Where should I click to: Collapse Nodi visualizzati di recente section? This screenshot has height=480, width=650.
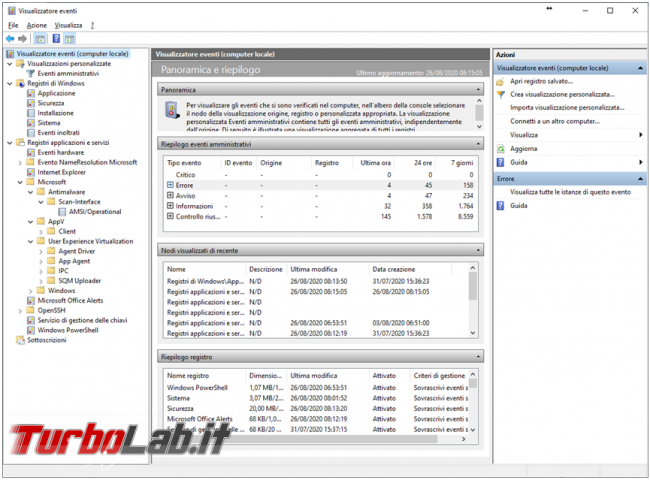click(478, 250)
